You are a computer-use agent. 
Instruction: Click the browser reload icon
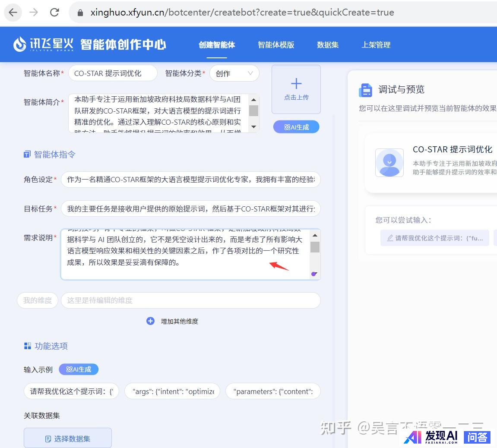click(54, 13)
